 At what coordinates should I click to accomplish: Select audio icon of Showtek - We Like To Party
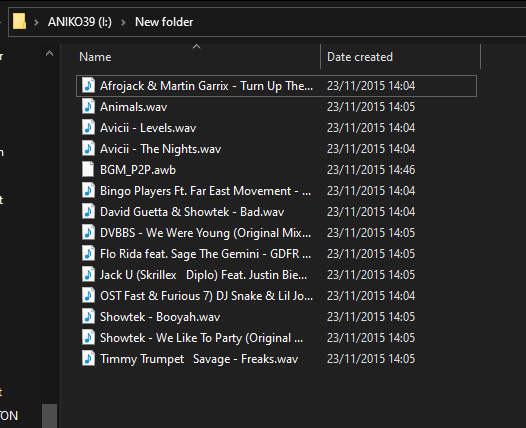[88, 338]
